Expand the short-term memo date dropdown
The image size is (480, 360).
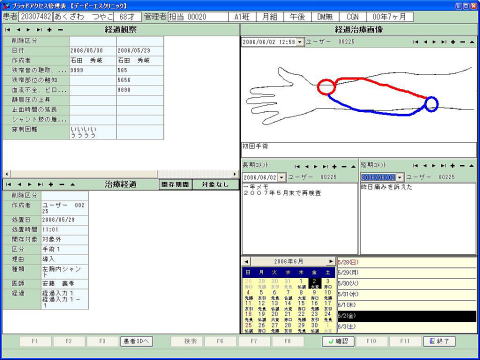tap(400, 177)
